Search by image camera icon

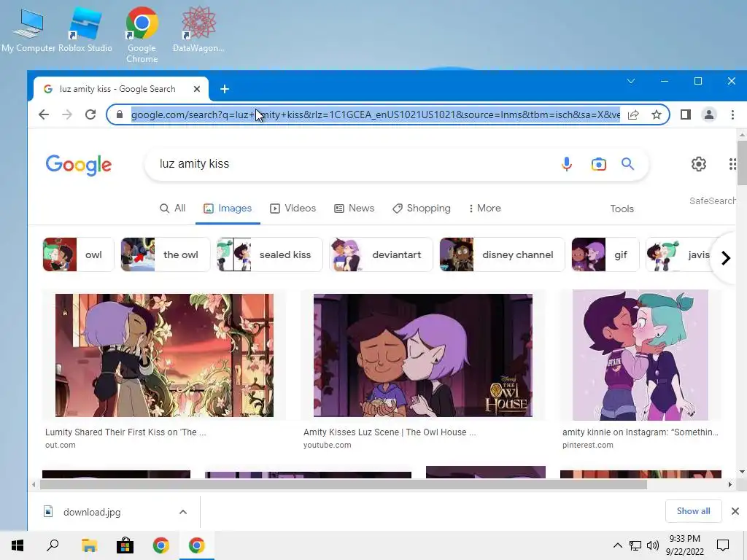pos(599,164)
